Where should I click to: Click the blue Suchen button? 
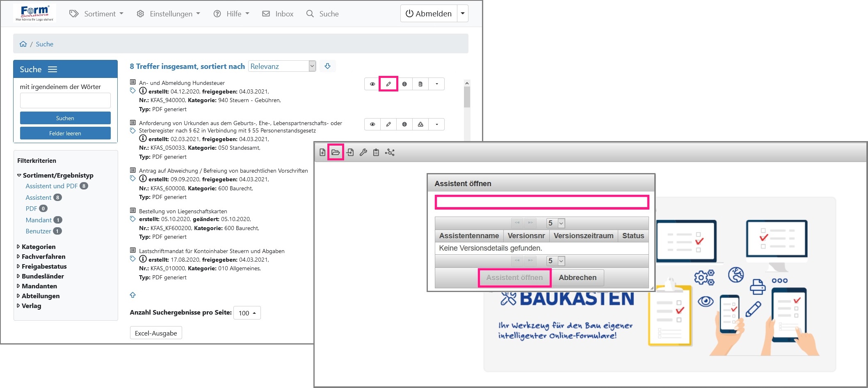pos(65,118)
